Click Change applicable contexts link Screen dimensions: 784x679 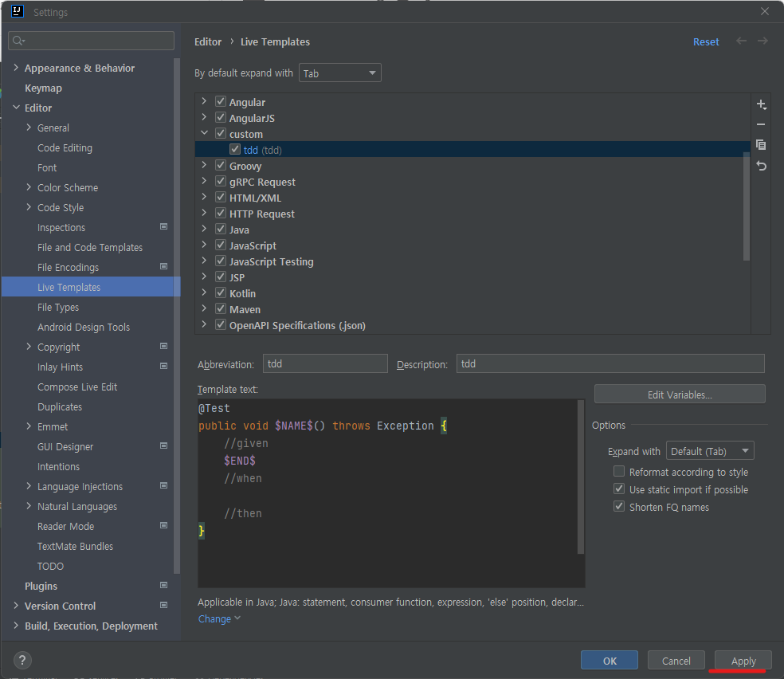pos(219,618)
